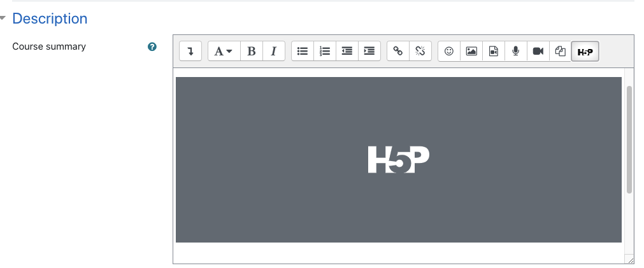Record video with camera icon

[538, 52]
